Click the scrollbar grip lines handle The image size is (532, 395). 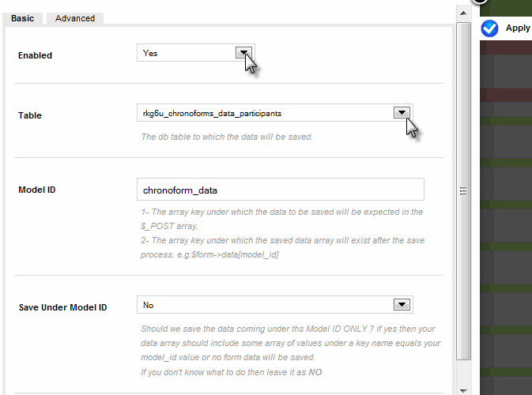(x=463, y=191)
